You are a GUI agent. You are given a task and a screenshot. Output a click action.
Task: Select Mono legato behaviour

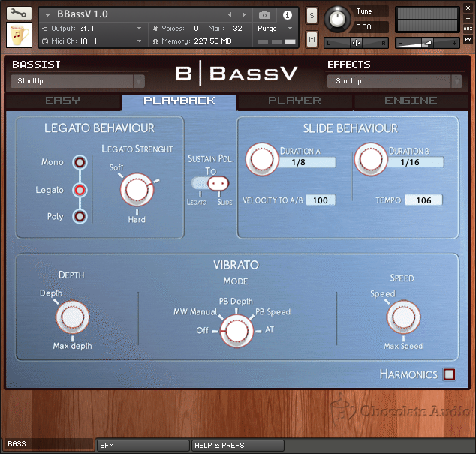coord(80,162)
